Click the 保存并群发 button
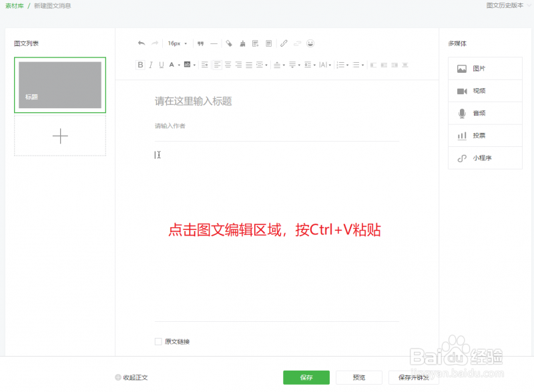This screenshot has height=392, width=534. pyautogui.click(x=413, y=377)
